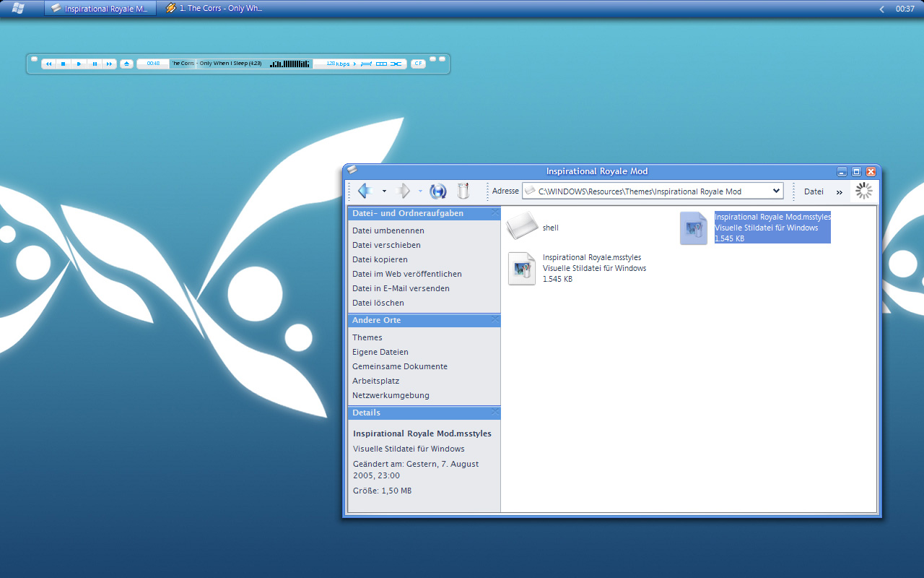Open Themes under Andere Orte
Viewport: 924px width, 578px height.
click(x=367, y=337)
